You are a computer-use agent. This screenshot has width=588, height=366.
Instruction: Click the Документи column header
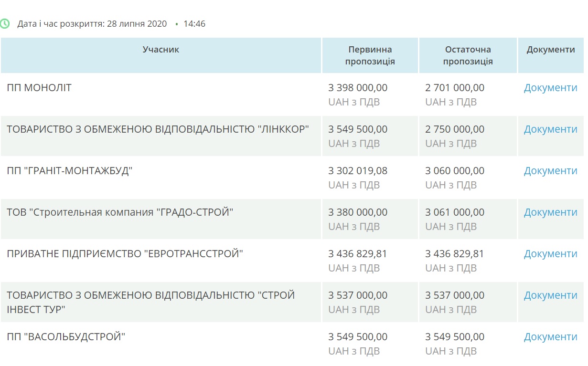(551, 50)
